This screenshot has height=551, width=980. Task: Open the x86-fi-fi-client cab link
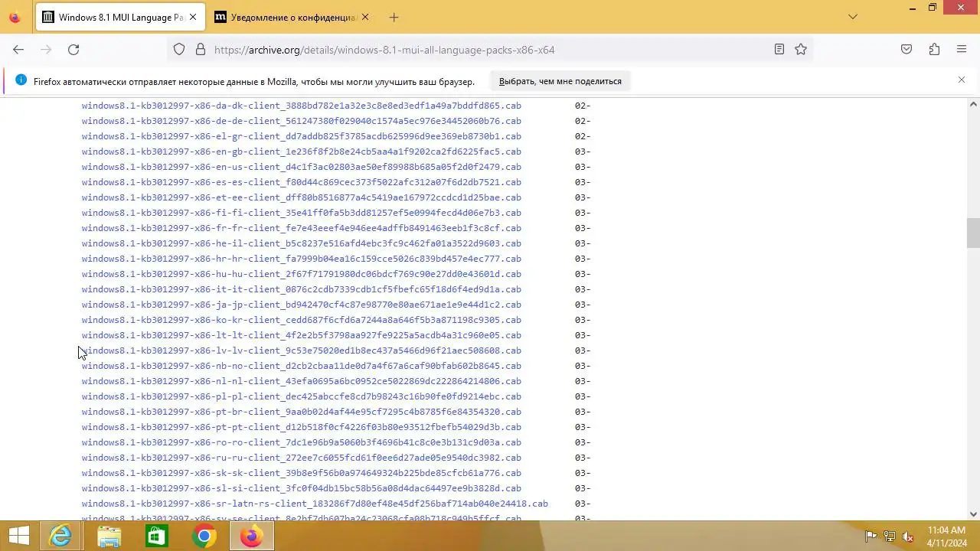302,213
